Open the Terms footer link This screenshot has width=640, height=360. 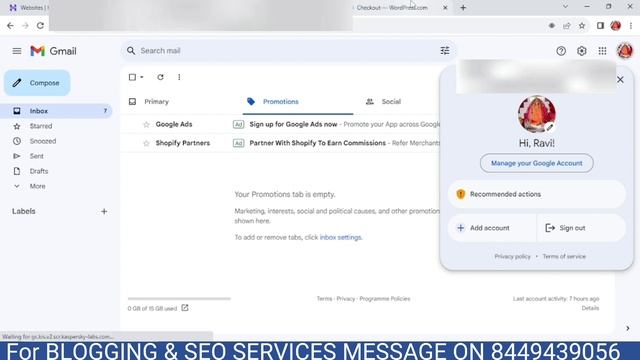324,299
